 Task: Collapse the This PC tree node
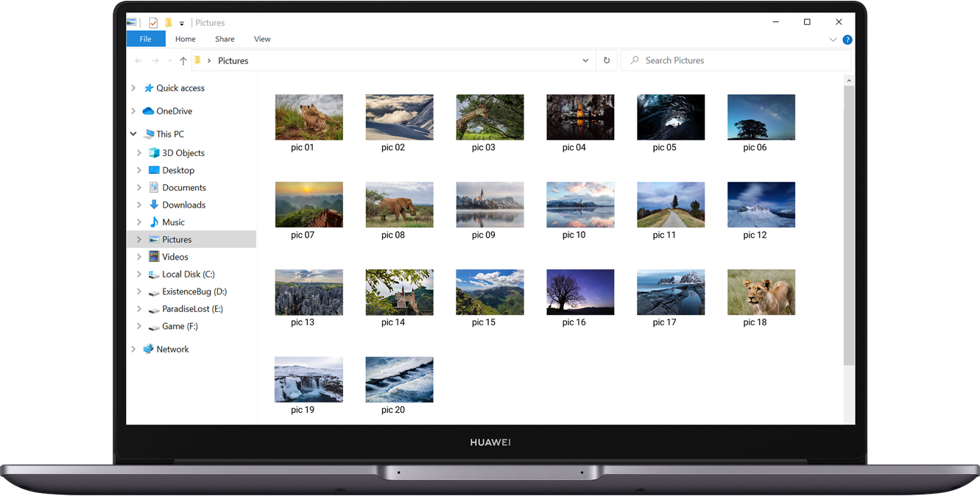point(133,133)
